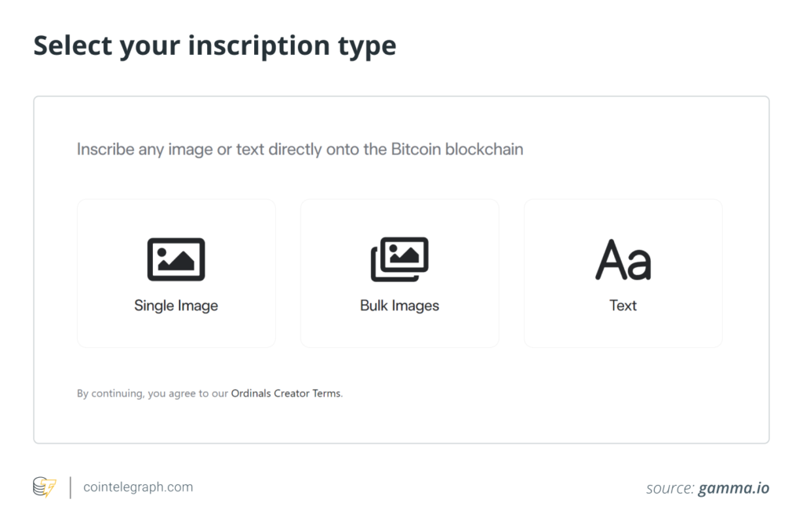The width and height of the screenshot is (803, 532).
Task: Click the vertical divider beside the Cointelegraph logo
Action: coord(70,487)
